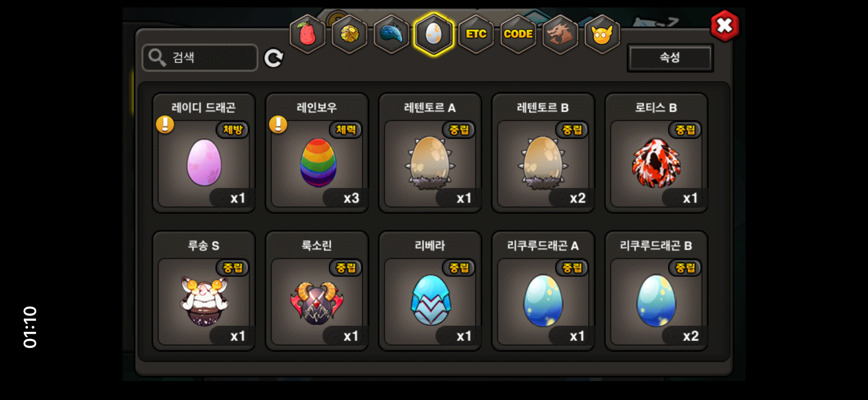Tap the alert badge on 레인보우 egg
The width and height of the screenshot is (868, 400).
click(x=278, y=125)
